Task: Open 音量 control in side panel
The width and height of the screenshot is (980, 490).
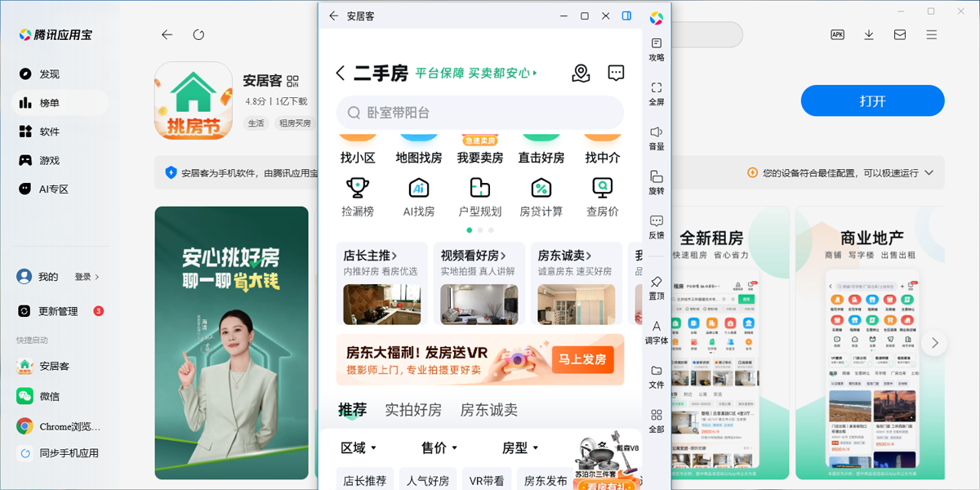Action: point(657,138)
